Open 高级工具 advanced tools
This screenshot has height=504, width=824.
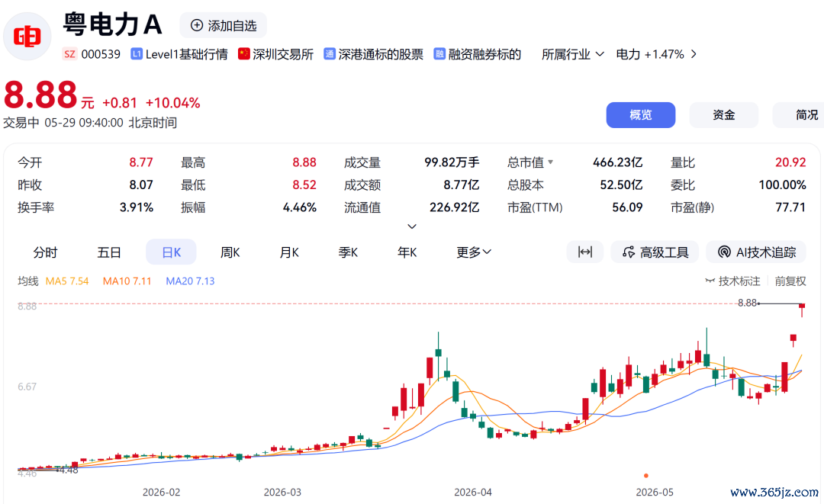click(655, 252)
